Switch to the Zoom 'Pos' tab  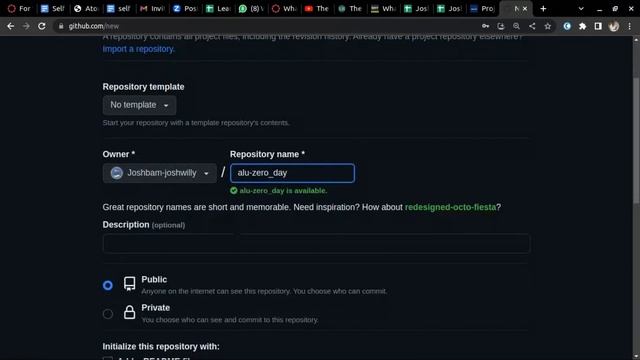click(x=185, y=9)
